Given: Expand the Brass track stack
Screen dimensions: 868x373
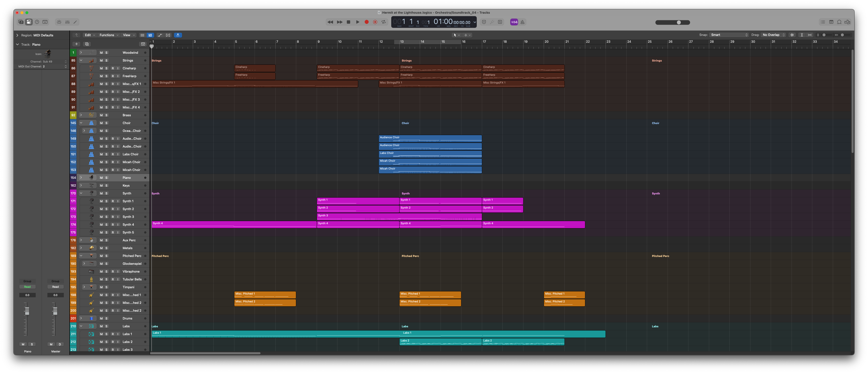Looking at the screenshot, I should click(x=81, y=115).
